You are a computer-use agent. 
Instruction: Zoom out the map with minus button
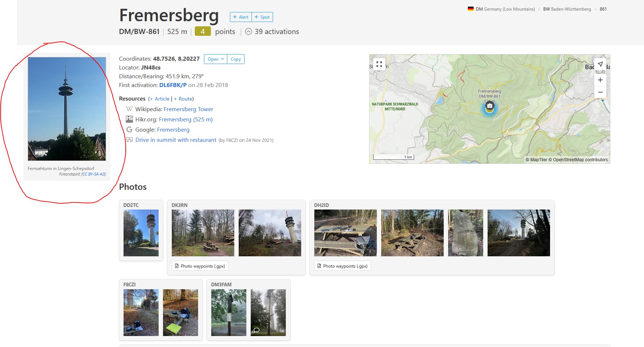click(x=600, y=92)
